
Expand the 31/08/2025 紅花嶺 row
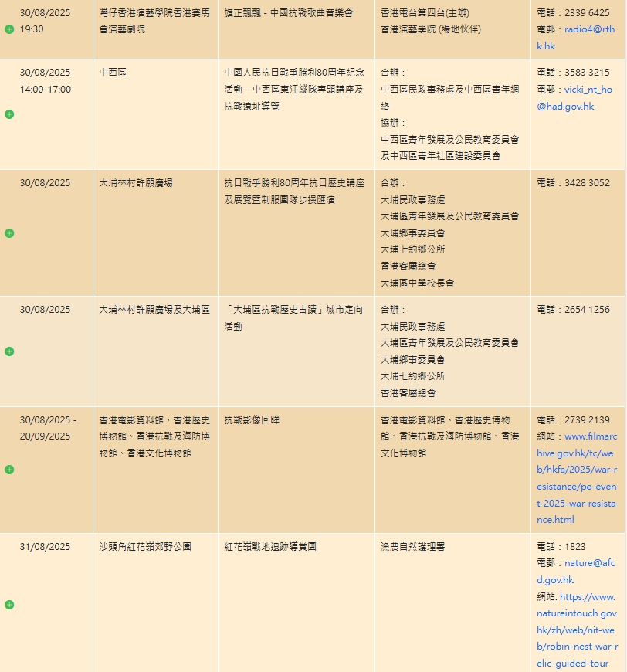[x=9, y=605]
